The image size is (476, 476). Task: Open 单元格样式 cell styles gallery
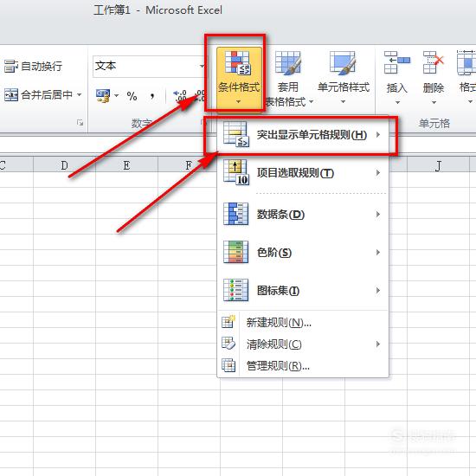[343, 78]
